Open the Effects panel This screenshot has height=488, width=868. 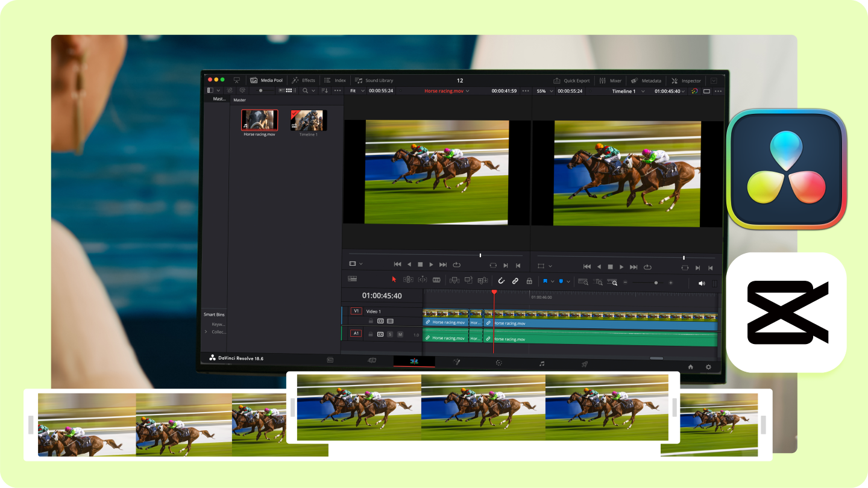[x=303, y=80]
